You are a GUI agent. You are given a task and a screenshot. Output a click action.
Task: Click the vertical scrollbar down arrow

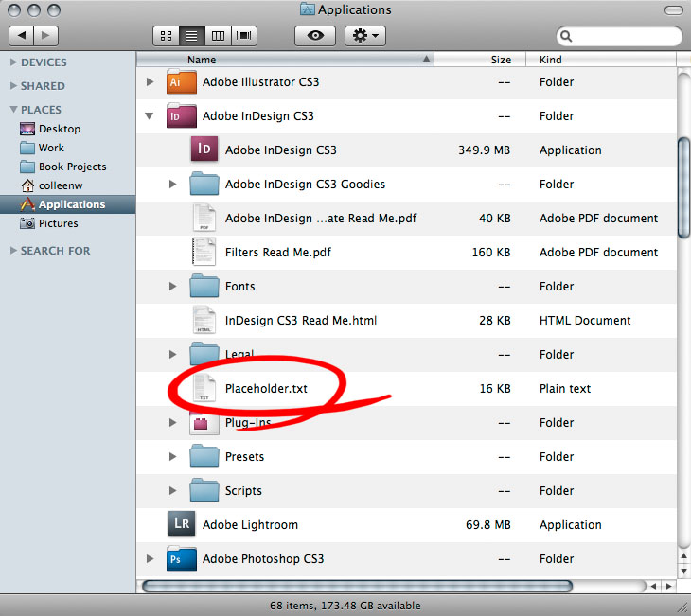pos(684,572)
